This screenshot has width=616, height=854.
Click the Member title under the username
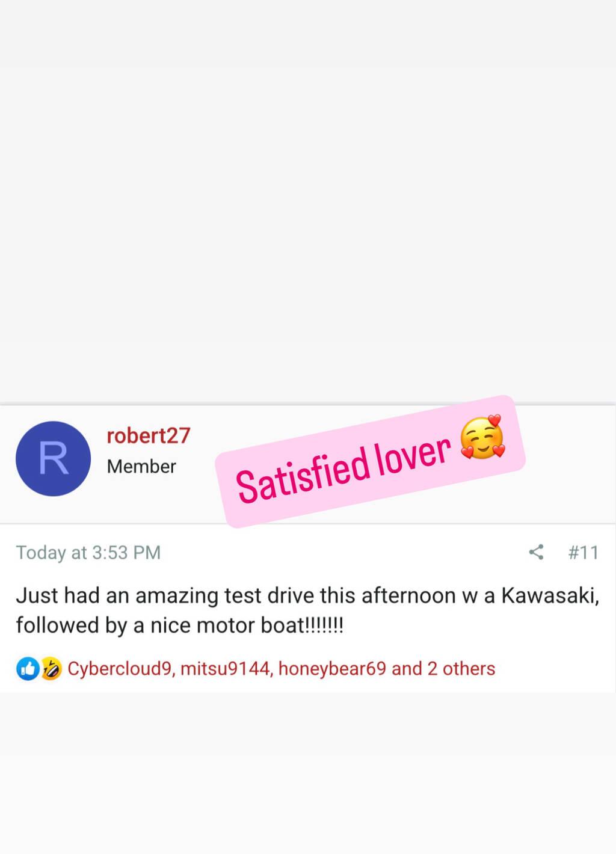141,466
